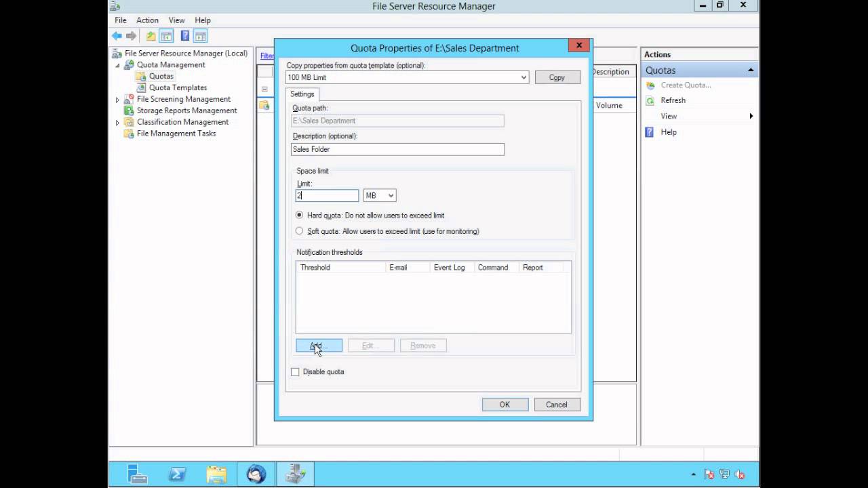The height and width of the screenshot is (488, 868).
Task: Click Cancel in Quota Properties dialog
Action: (x=557, y=405)
